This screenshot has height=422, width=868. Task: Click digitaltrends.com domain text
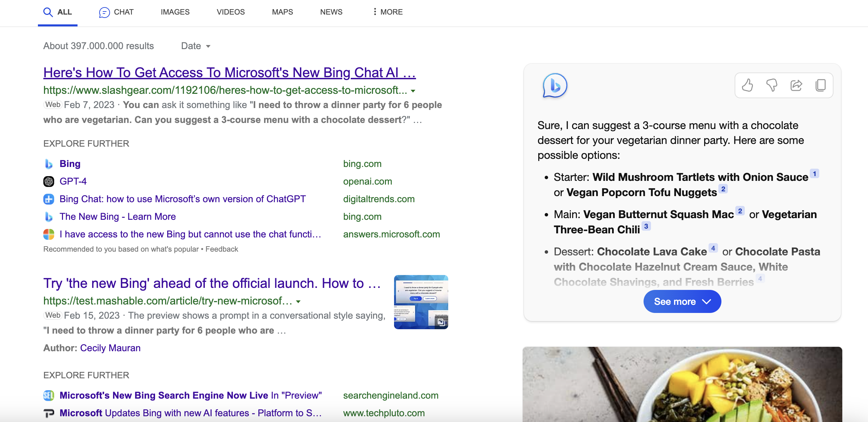(379, 199)
